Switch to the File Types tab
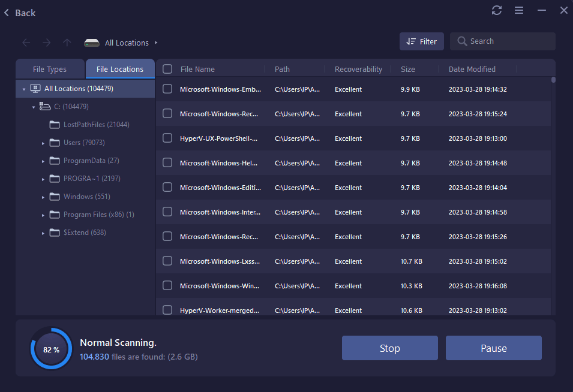Screen dimensions: 573x392 click(50, 68)
